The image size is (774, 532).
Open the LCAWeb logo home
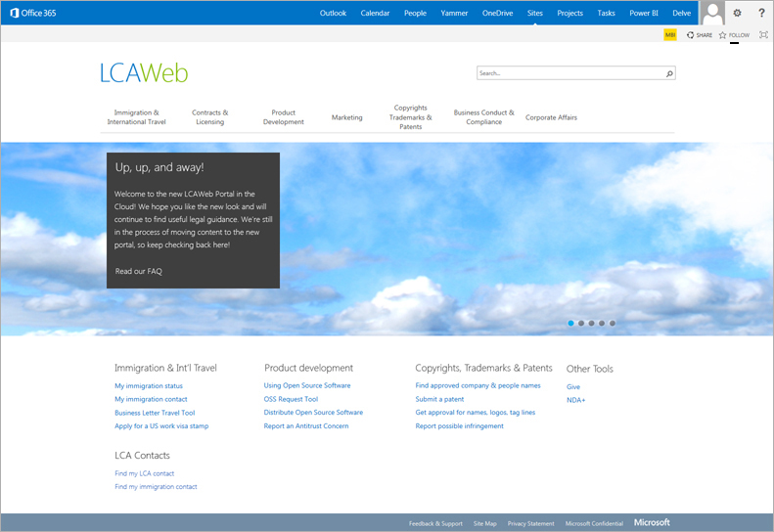coord(144,73)
